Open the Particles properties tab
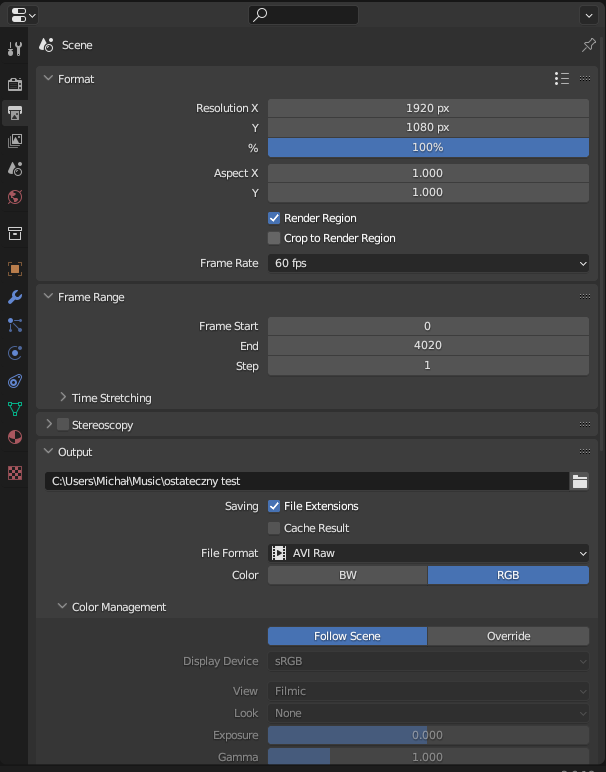This screenshot has height=772, width=606. [15, 325]
